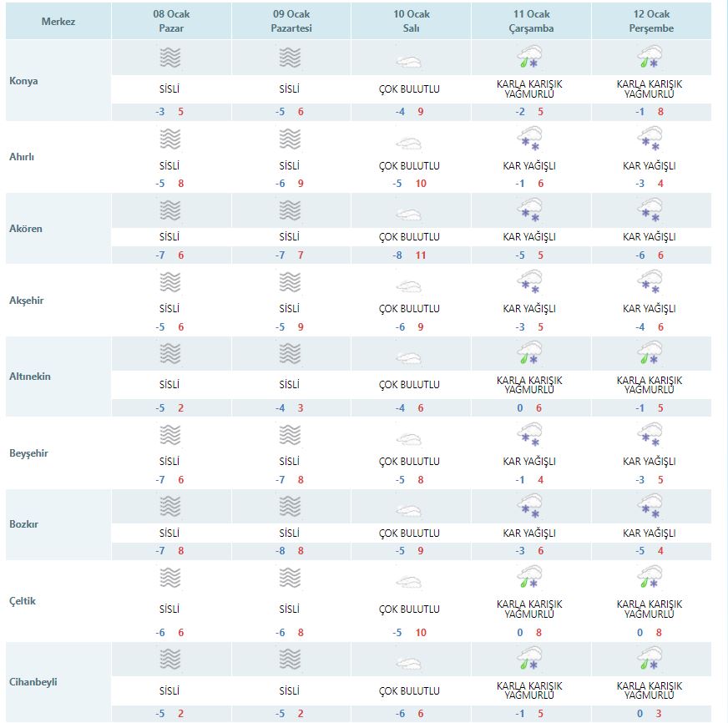Click Çeltik fog icon for 08 Ocak
Viewport: 728px width, 723px height.
click(x=169, y=579)
